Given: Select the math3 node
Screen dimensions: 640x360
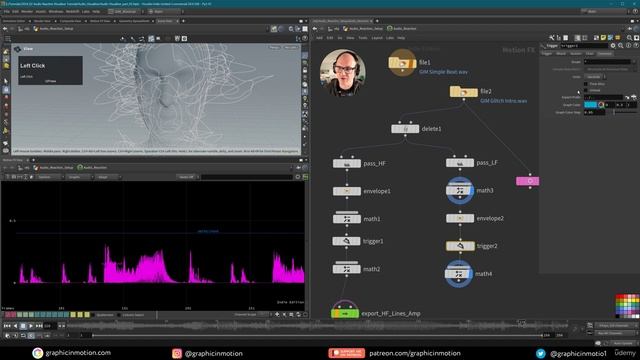Looking at the screenshot, I should (460, 191).
